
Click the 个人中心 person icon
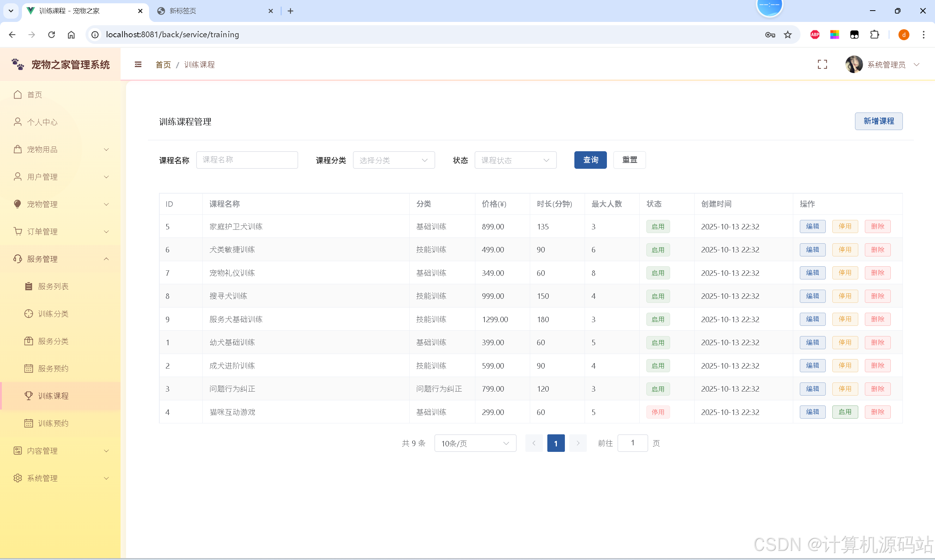coord(18,122)
